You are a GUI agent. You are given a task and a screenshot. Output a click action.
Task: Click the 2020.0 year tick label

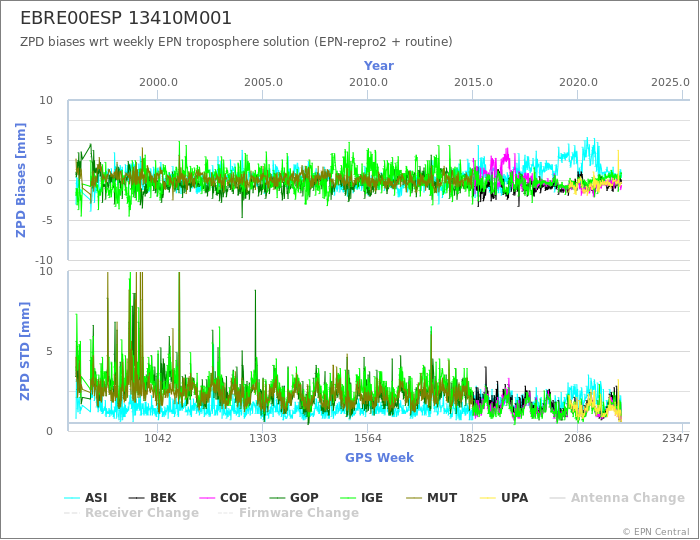point(578,83)
